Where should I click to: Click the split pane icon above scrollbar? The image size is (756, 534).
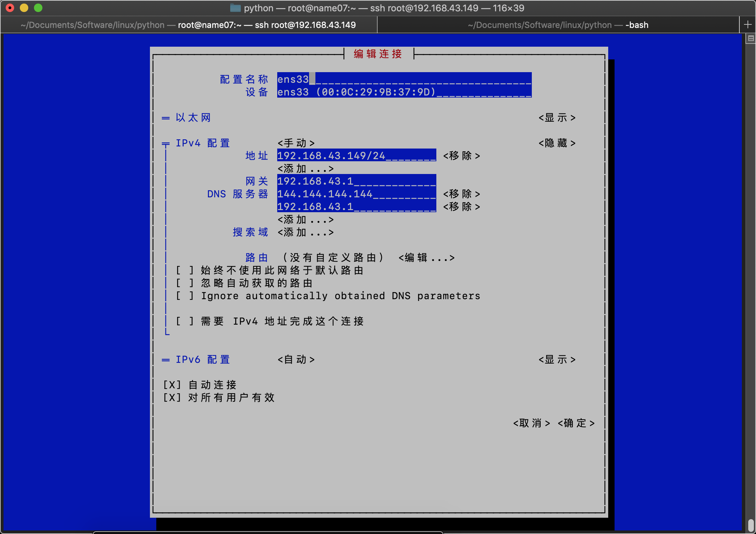tap(751, 38)
